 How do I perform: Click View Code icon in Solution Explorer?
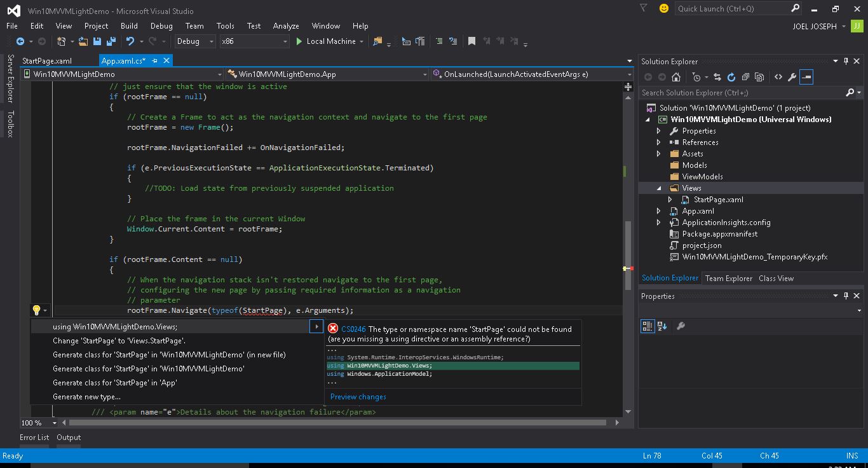[778, 77]
